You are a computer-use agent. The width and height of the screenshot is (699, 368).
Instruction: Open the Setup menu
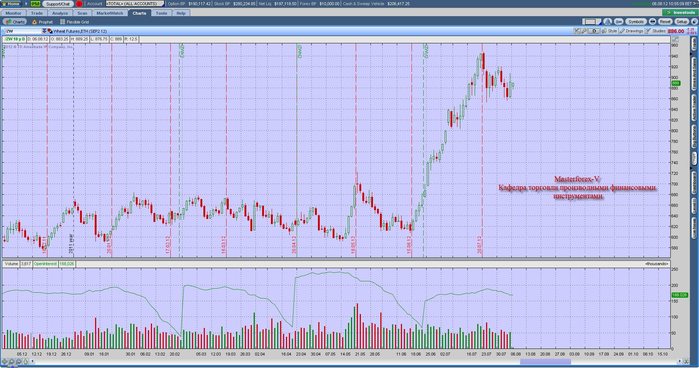point(681,21)
